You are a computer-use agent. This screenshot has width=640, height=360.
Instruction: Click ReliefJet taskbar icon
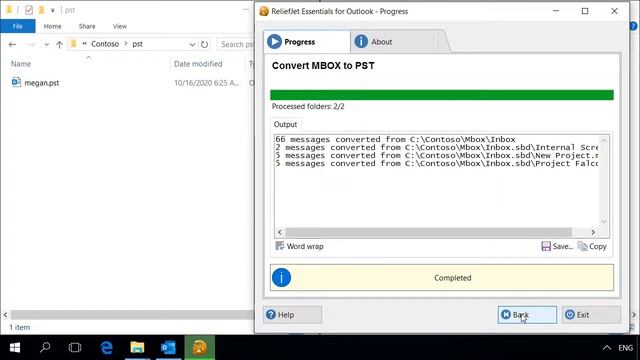(x=200, y=347)
